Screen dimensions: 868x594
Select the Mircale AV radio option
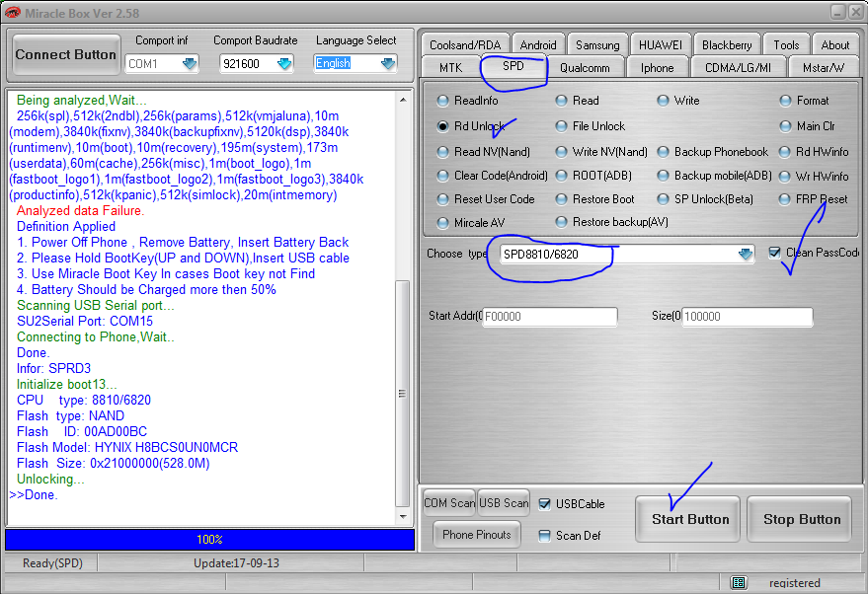(442, 223)
